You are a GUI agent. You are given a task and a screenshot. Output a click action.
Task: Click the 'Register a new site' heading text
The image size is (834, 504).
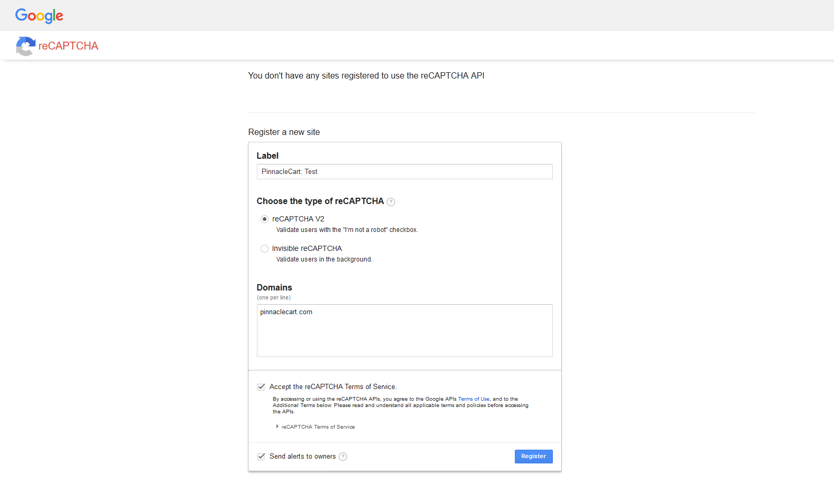tap(284, 132)
